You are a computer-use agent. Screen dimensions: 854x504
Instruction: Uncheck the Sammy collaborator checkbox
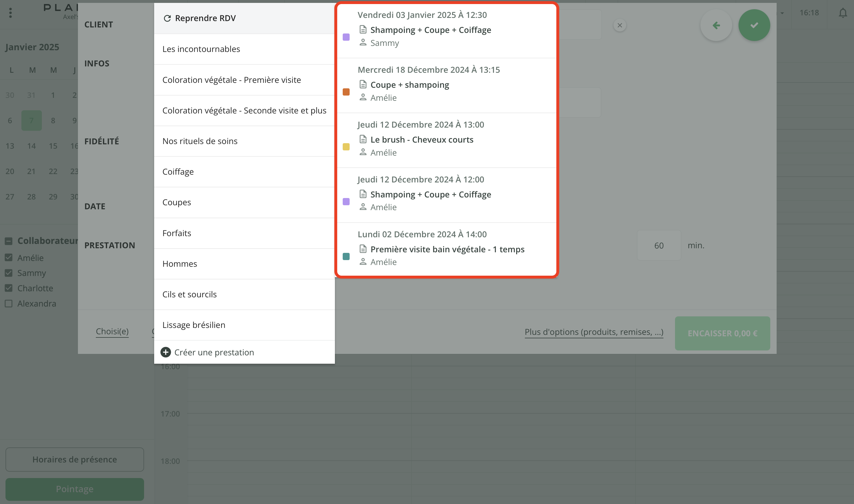pos(9,273)
